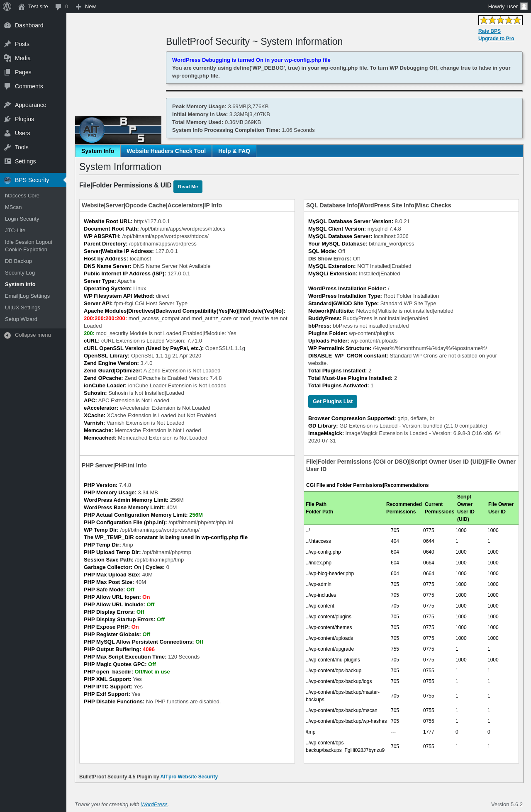Go to Login Security submenu

pyautogui.click(x=22, y=219)
